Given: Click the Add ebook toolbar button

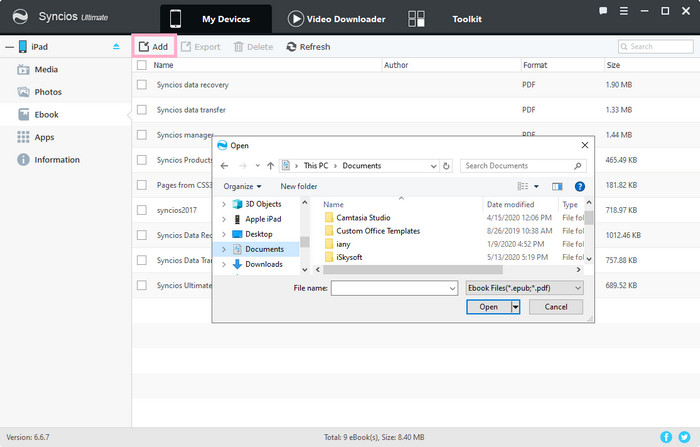Looking at the screenshot, I should point(153,46).
